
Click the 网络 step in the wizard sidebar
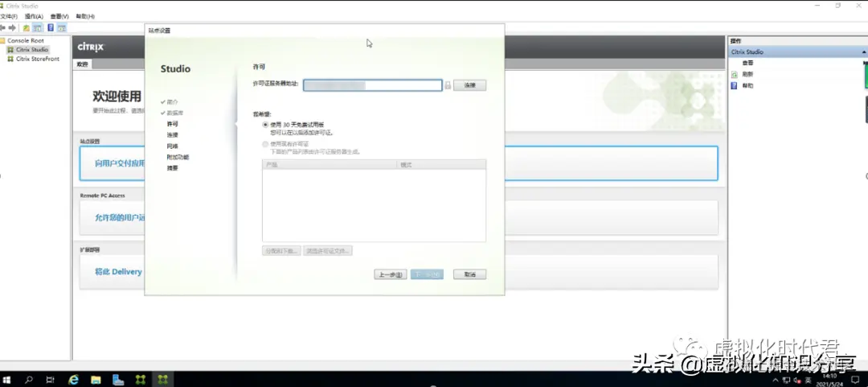click(172, 146)
